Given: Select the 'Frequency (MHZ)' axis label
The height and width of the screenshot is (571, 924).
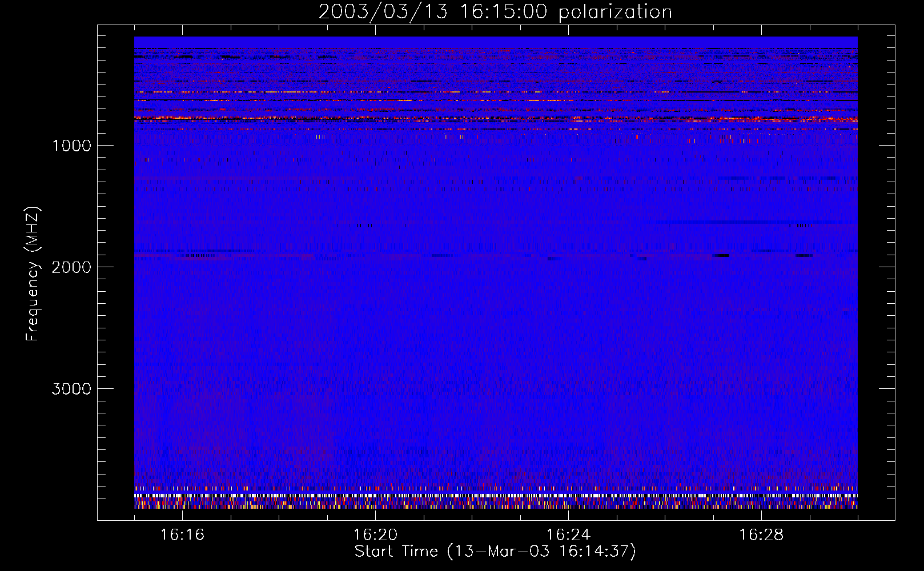Looking at the screenshot, I should pos(33,274).
